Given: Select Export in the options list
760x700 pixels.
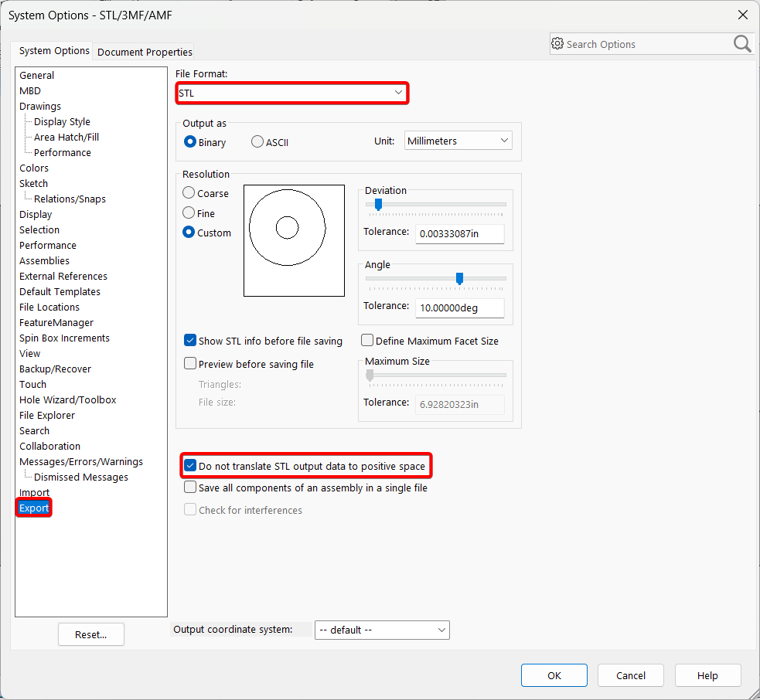Looking at the screenshot, I should click(x=34, y=508).
